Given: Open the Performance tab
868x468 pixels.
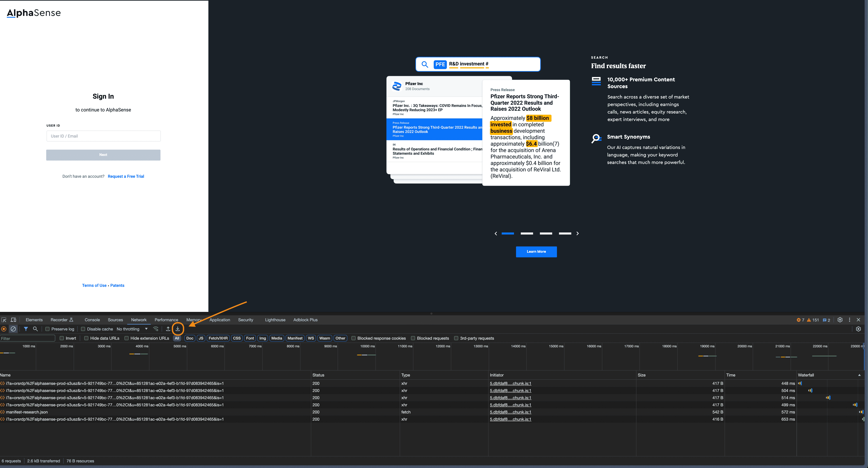Looking at the screenshot, I should pos(166,320).
